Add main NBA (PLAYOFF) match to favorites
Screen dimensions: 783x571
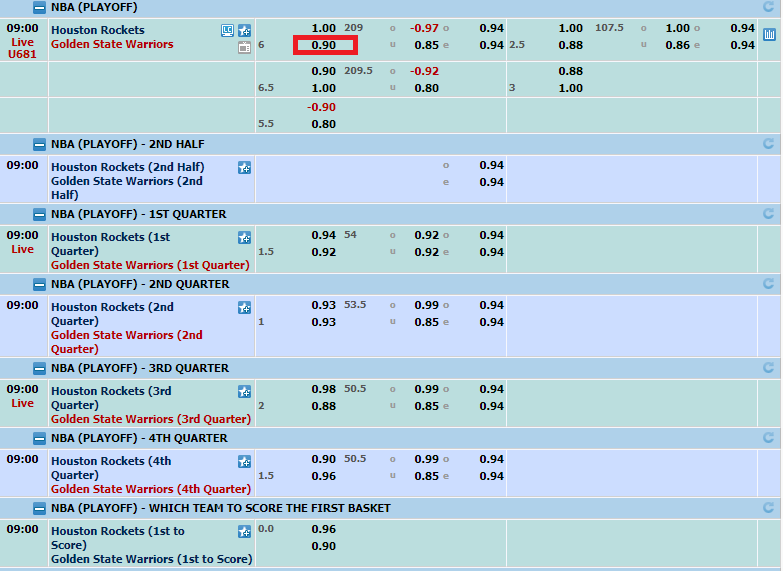[244, 30]
